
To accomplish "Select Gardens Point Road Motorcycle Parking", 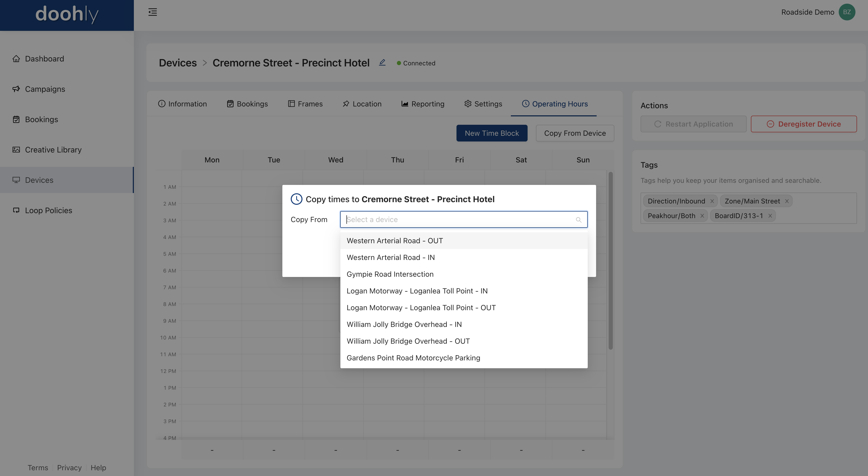I will tap(413, 358).
